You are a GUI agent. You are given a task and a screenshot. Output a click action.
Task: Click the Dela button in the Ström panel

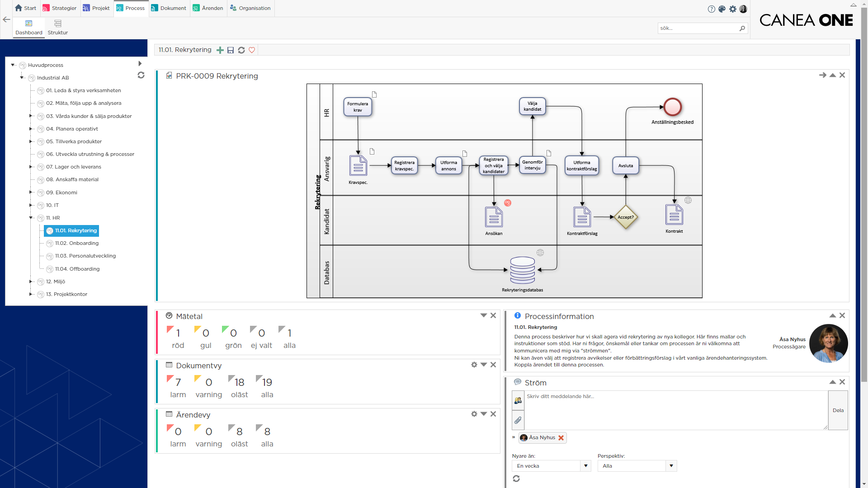pos(839,410)
